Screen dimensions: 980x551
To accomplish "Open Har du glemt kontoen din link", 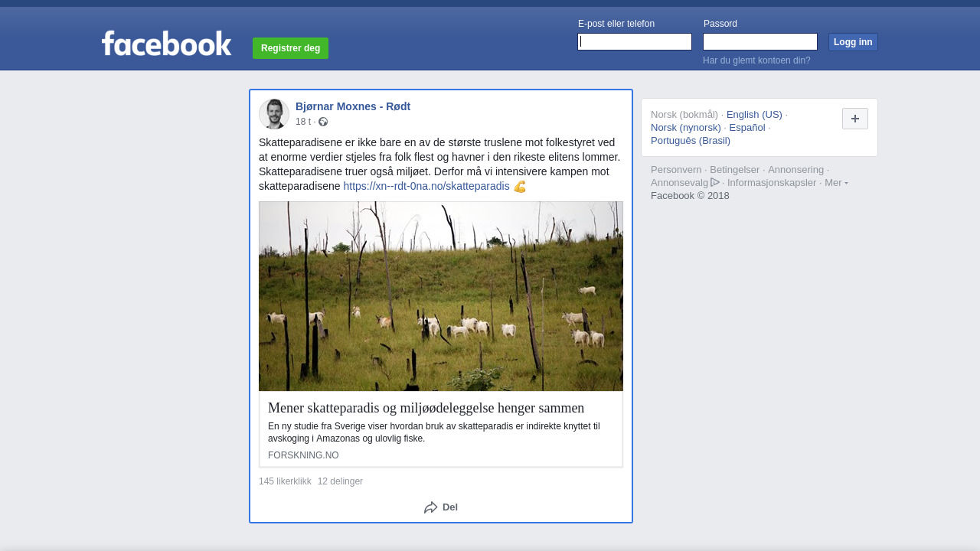I will click(756, 60).
